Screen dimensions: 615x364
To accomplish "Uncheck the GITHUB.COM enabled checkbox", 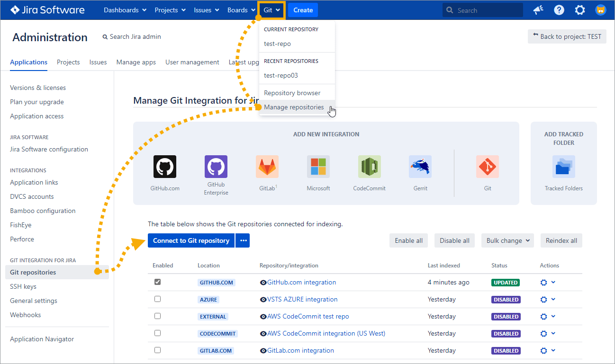I will tap(158, 282).
